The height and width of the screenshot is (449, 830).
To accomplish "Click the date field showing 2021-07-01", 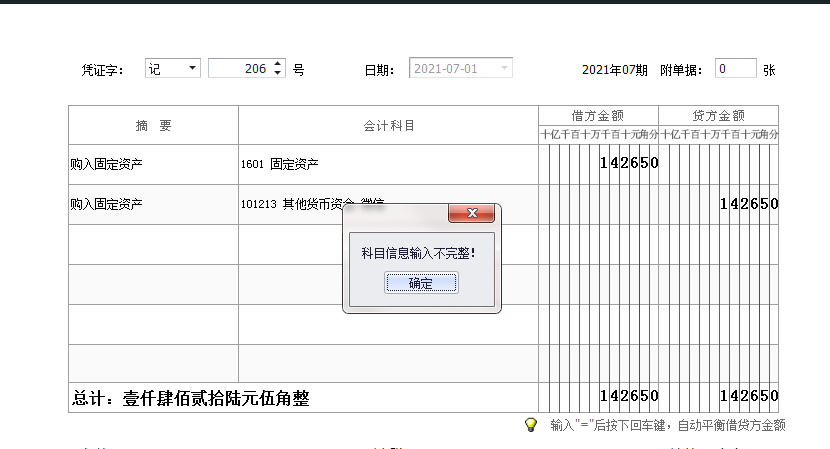I will 452,69.
